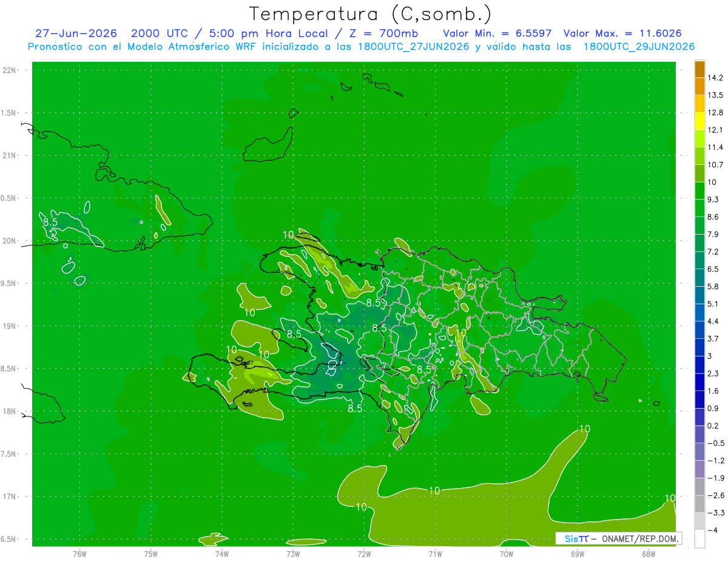The width and height of the screenshot is (728, 562).
Task: Click the latitude axis label 22N
Action: pos(10,70)
